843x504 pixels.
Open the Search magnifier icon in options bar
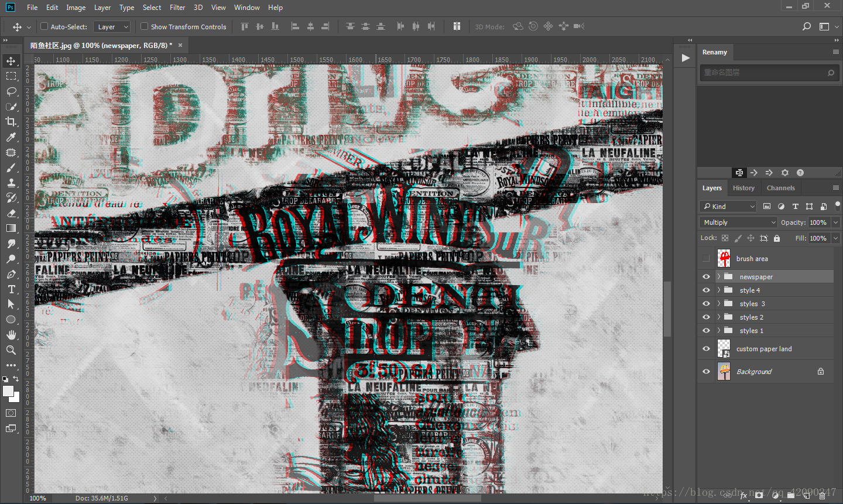coord(807,26)
